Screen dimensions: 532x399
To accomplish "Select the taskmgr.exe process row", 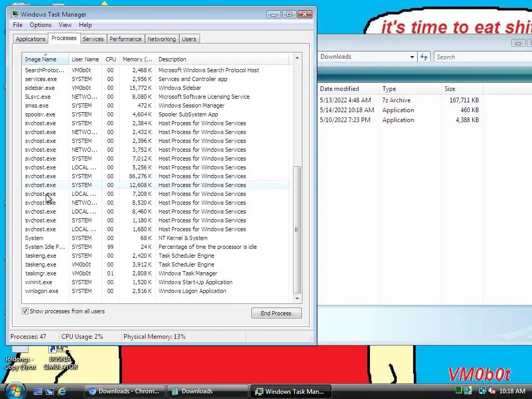I will pyautogui.click(x=155, y=273).
